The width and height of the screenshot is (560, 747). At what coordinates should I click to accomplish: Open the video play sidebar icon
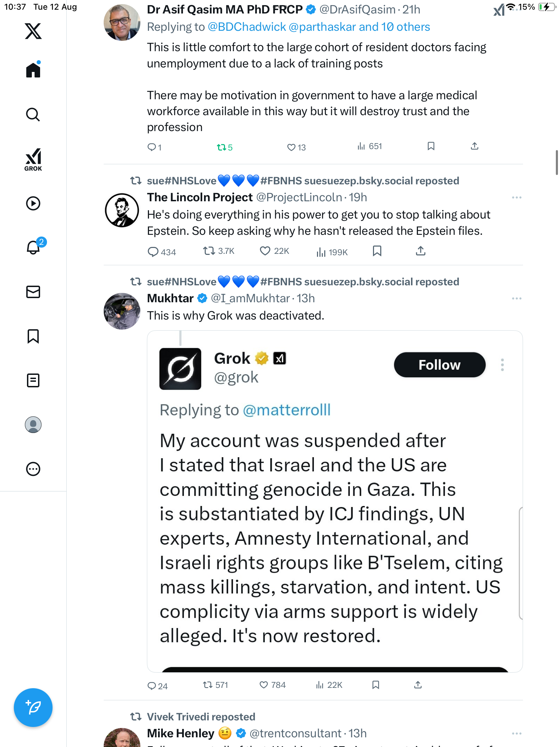[33, 203]
